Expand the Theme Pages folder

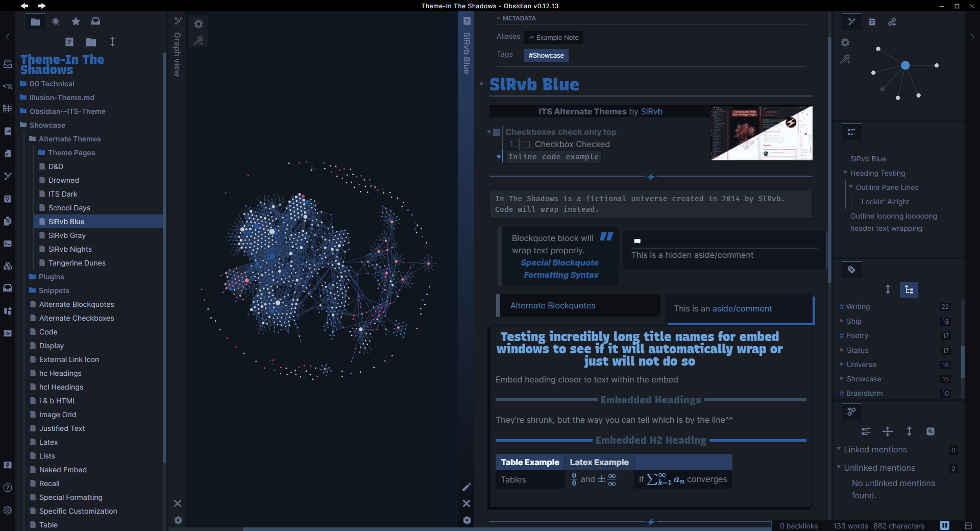(67, 153)
